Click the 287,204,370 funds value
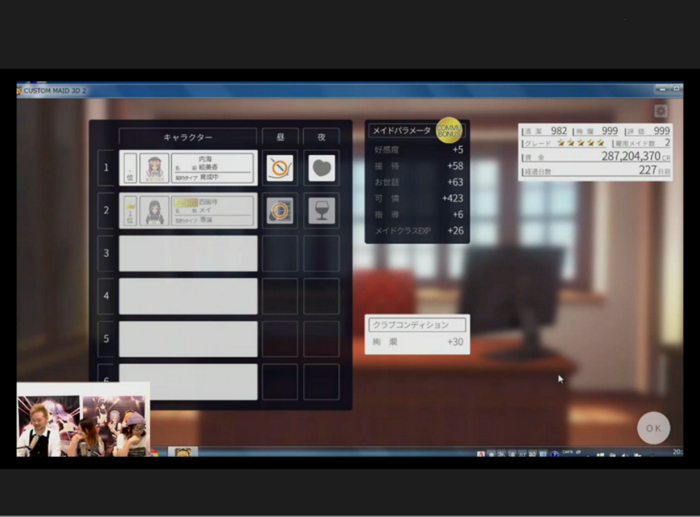The width and height of the screenshot is (700, 517). coord(631,156)
